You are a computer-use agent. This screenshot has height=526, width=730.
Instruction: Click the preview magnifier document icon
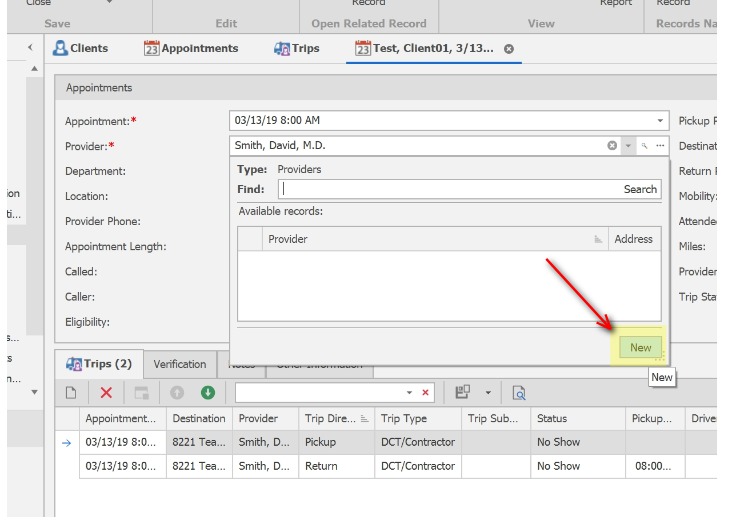coord(519,393)
